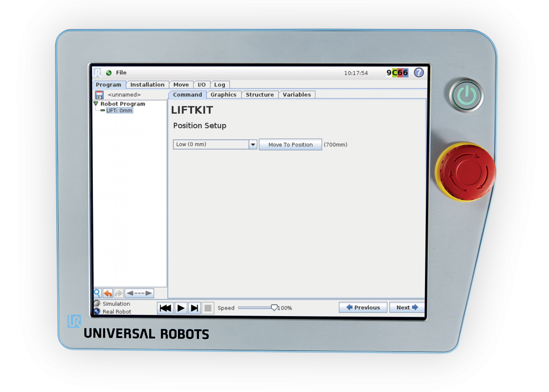This screenshot has width=549, height=392.
Task: Open the Low (0 mm) position dropdown
Action: [x=215, y=145]
